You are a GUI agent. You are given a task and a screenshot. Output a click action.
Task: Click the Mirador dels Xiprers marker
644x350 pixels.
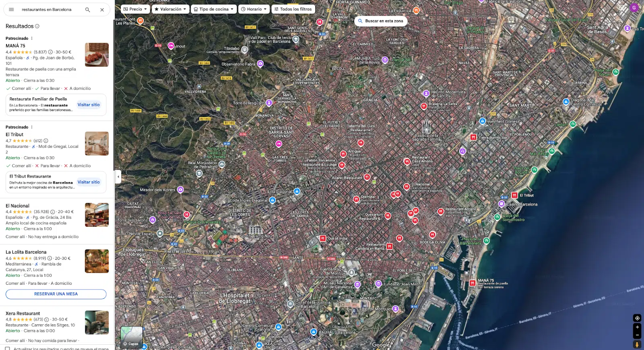coord(181,189)
